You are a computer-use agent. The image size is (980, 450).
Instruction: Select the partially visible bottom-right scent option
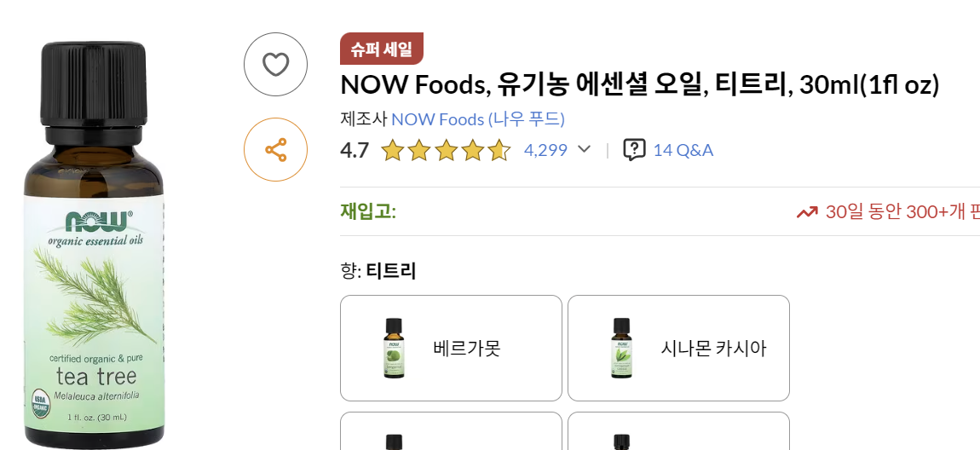678,432
